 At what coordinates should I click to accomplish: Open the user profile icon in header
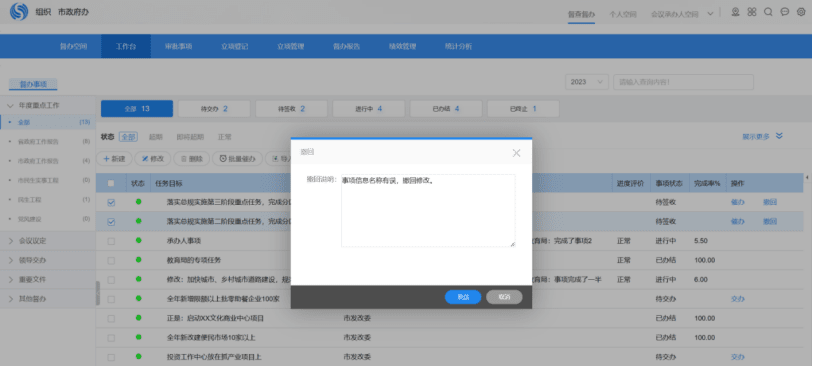tap(735, 12)
